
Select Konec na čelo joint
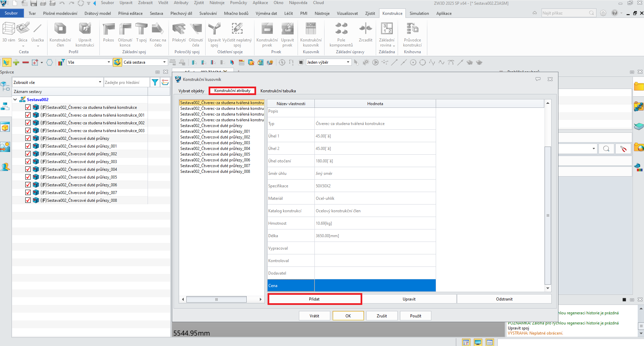point(158,34)
